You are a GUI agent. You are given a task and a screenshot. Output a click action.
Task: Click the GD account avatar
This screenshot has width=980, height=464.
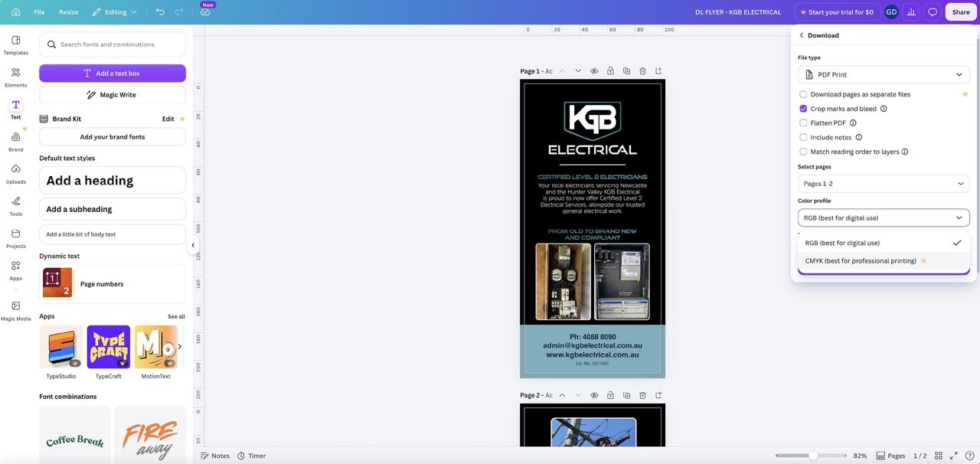pos(891,12)
